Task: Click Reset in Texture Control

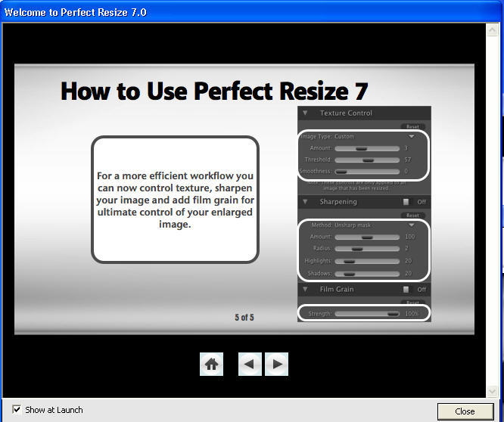Action: pyautogui.click(x=412, y=126)
